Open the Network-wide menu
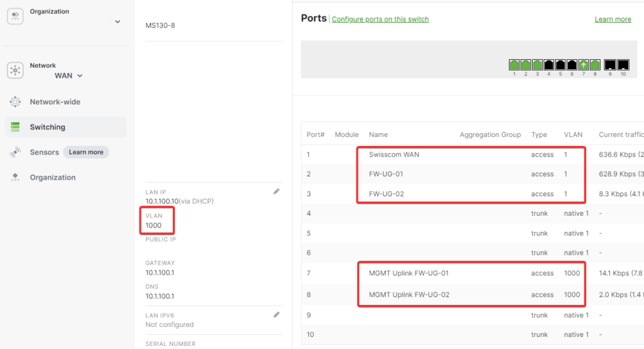This screenshot has height=349, width=644. click(x=55, y=102)
